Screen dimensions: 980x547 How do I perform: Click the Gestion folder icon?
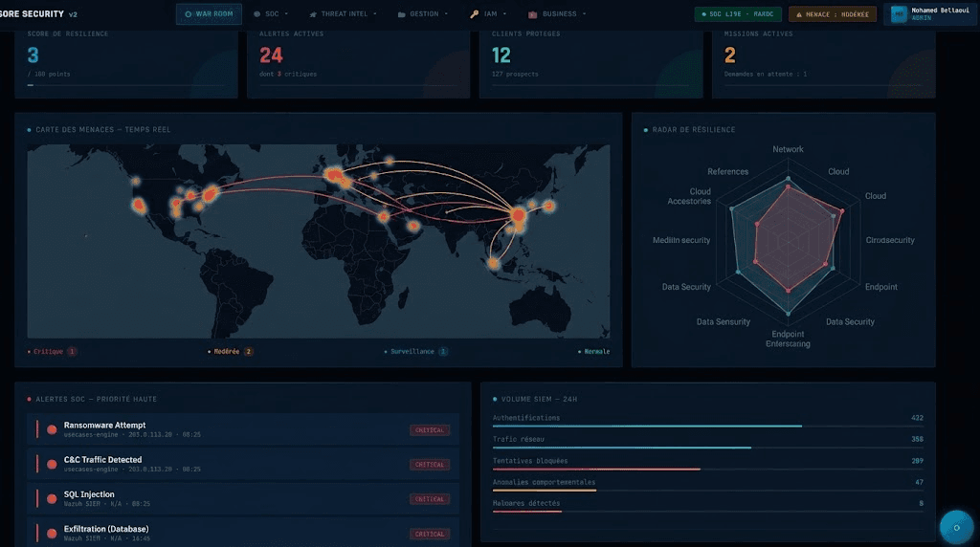(402, 13)
